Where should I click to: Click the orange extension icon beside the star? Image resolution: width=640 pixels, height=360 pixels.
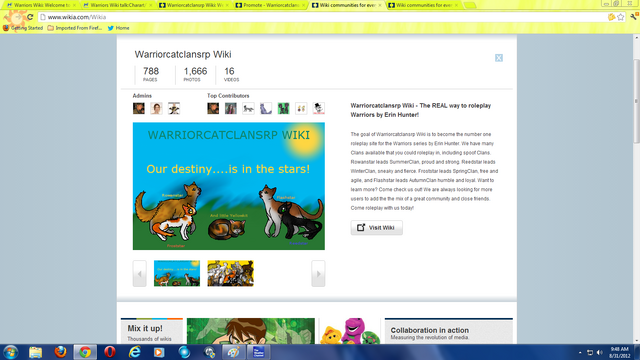click(x=611, y=17)
